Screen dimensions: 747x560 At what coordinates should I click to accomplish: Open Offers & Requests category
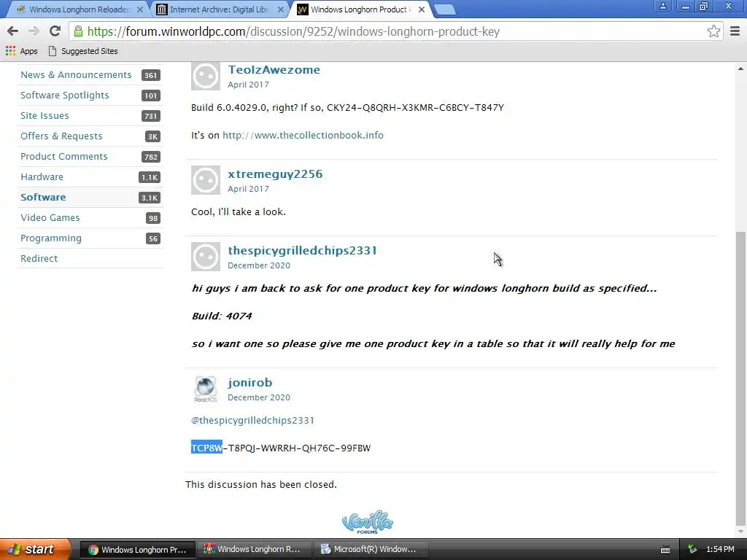click(61, 136)
